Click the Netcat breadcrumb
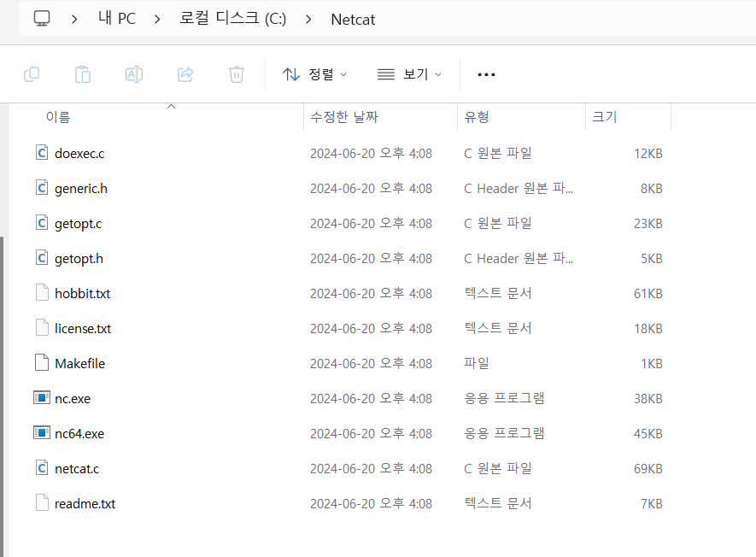756x557 pixels. tap(353, 20)
